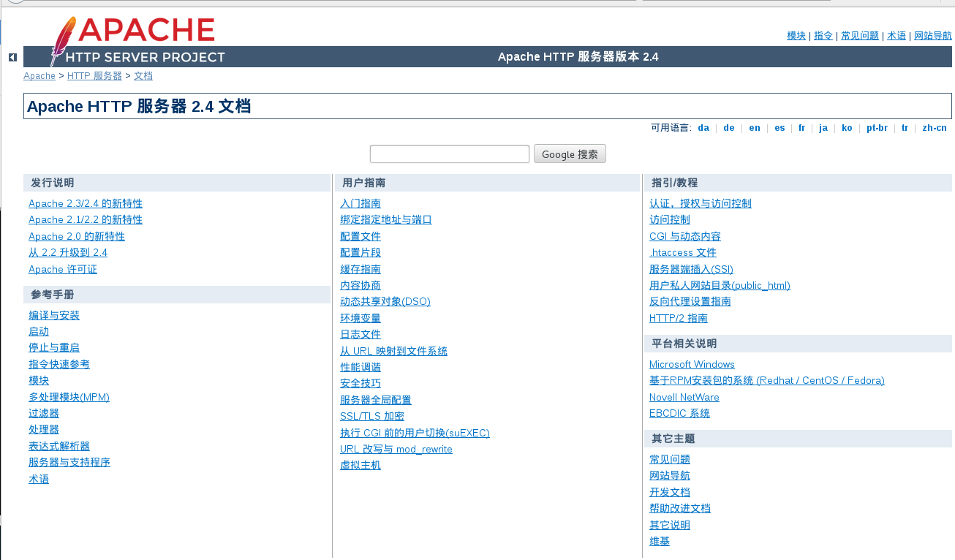Open 启动 link in 参考手册
The height and width of the screenshot is (560, 955).
point(39,331)
